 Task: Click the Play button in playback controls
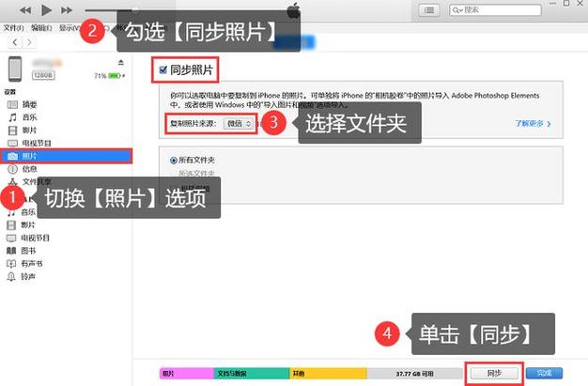point(46,9)
